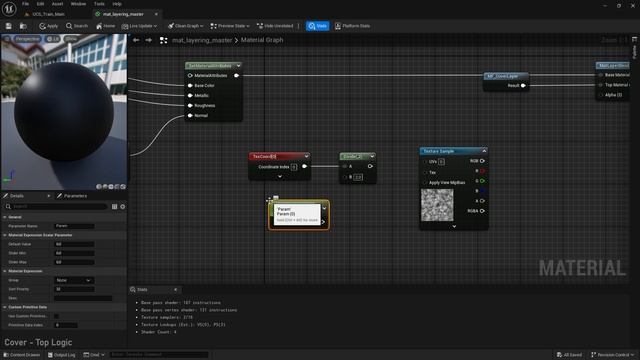Viewport: 640px width, 360px height.
Task: Select the cylinder preview mesh icon
Action: pyautogui.click(x=99, y=187)
